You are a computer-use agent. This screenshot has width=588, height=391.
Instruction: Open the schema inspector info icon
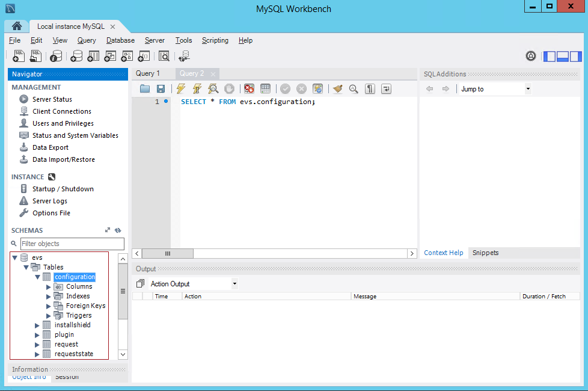coord(56,56)
